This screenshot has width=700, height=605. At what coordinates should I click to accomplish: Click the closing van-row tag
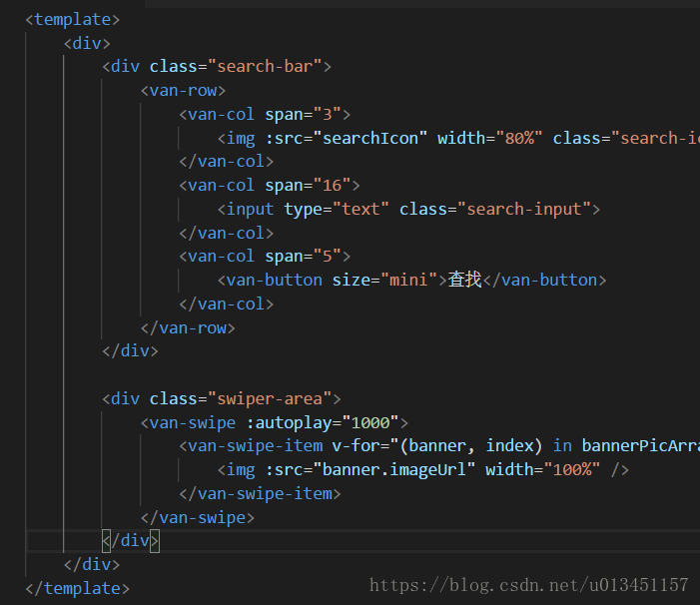pos(188,328)
